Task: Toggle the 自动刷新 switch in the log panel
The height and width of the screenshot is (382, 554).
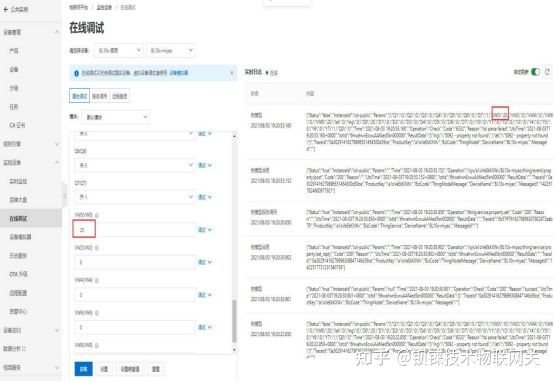Action: coord(536,72)
